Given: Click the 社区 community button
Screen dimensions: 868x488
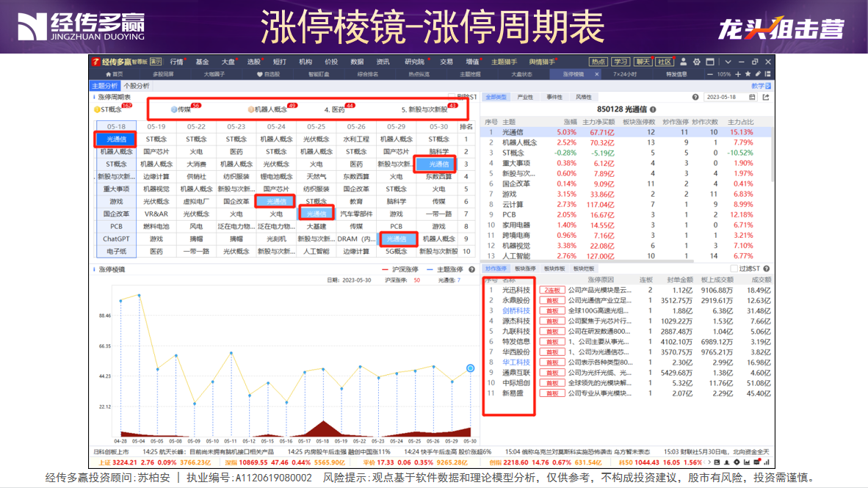Looking at the screenshot, I should tap(665, 62).
